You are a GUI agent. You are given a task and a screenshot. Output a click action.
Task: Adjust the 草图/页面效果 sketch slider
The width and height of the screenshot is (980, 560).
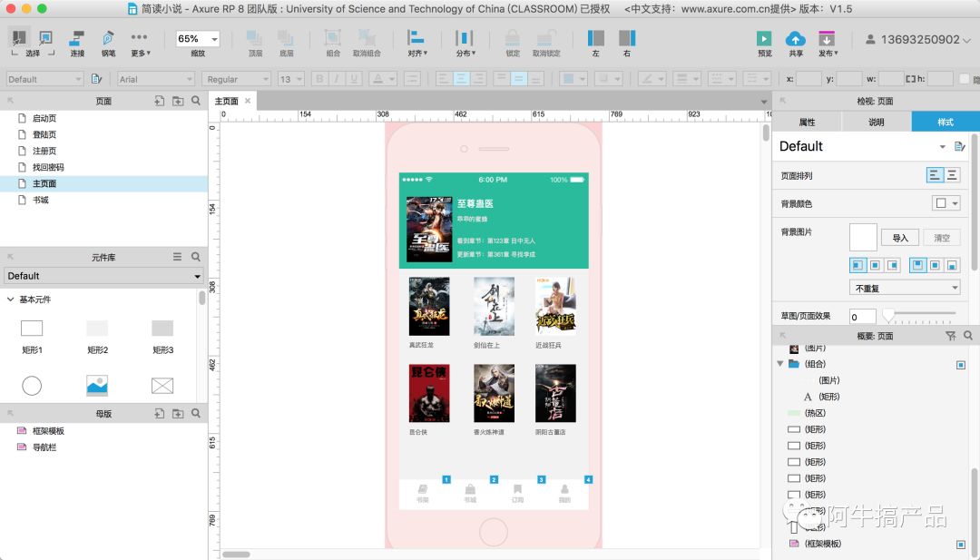point(888,316)
